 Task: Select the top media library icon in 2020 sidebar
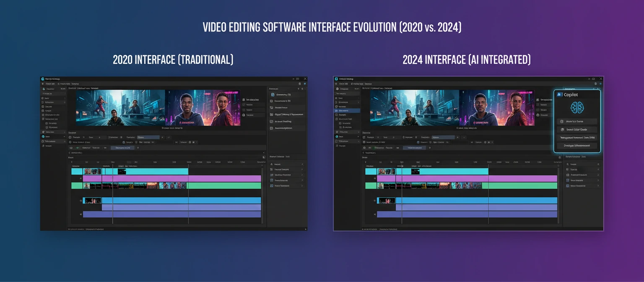43,89
